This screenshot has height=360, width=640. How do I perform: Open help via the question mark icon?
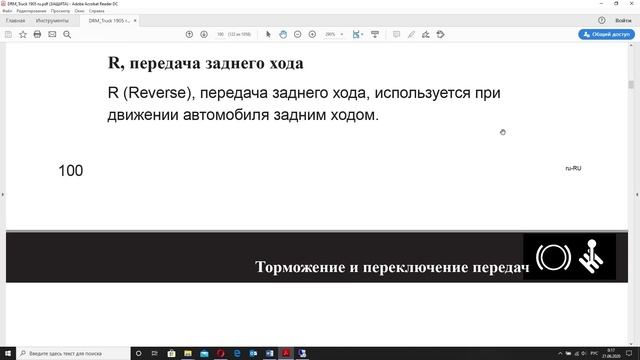602,20
